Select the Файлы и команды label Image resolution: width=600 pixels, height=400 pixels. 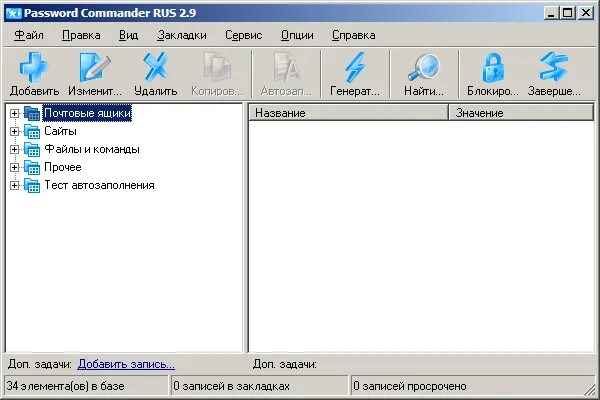92,149
